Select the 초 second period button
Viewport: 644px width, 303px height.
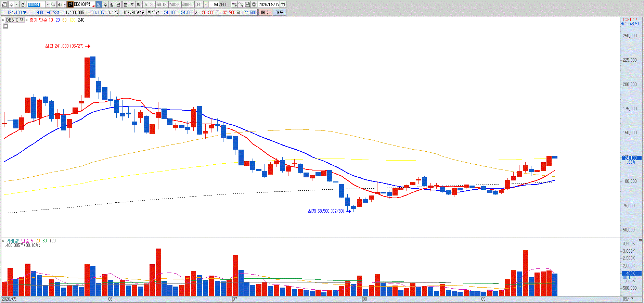click(132, 4)
